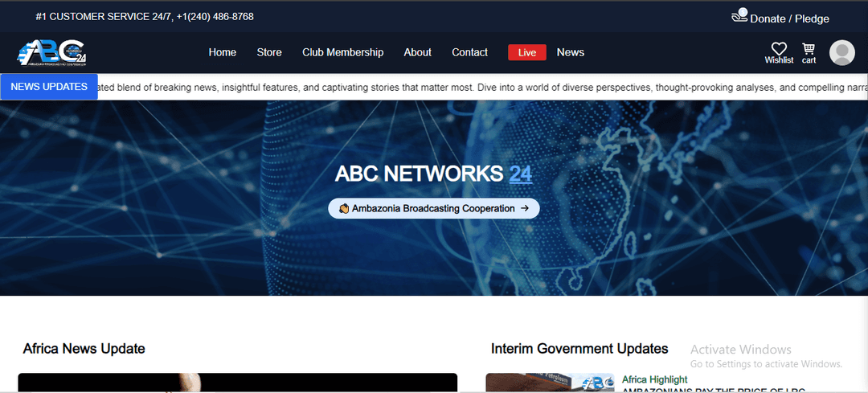Click the Africa News Update video thumbnail
This screenshot has width=868, height=393.
point(237,383)
